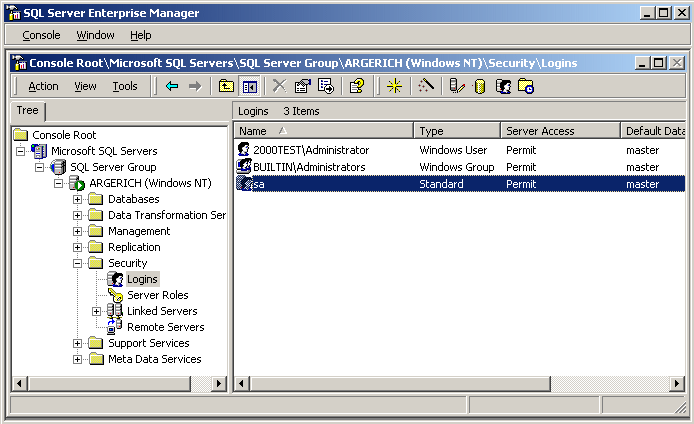Select the Replication tree item label
The image size is (694, 424).
[134, 247]
